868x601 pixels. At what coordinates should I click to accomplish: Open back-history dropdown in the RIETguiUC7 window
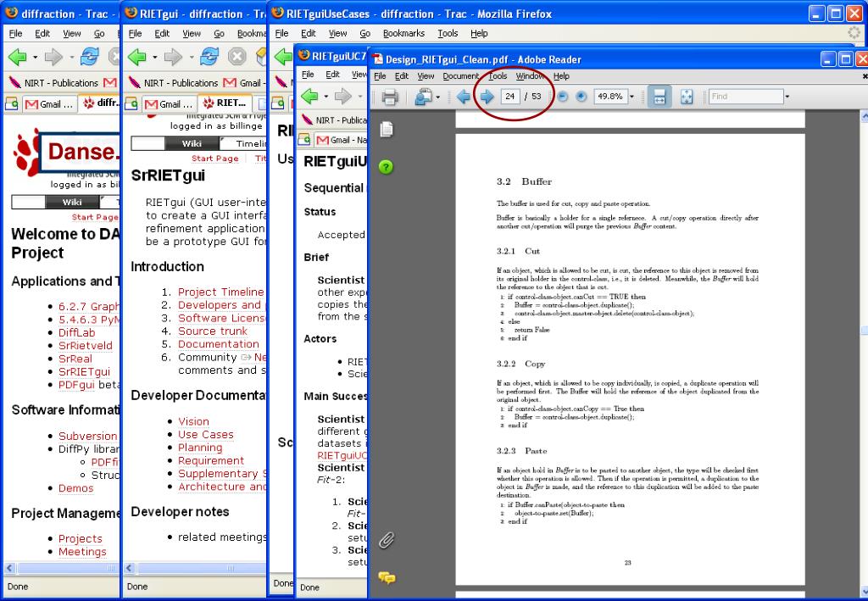pyautogui.click(x=325, y=97)
